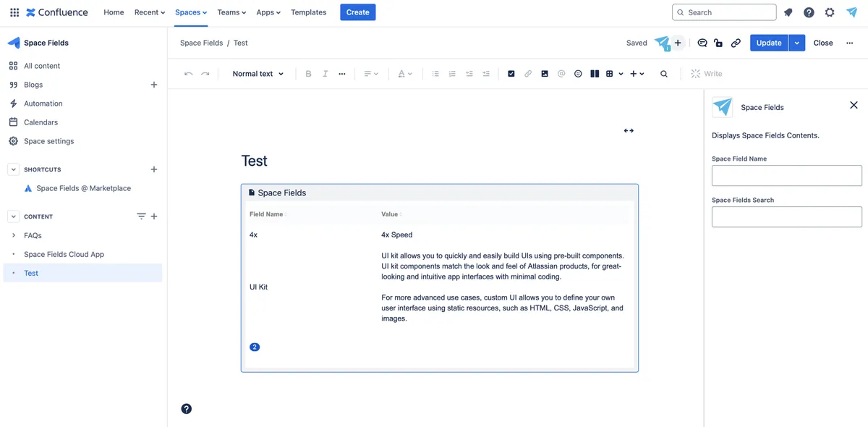Image resolution: width=868 pixels, height=427 pixels.
Task: Click the undo arrow in toolbar
Action: point(189,74)
